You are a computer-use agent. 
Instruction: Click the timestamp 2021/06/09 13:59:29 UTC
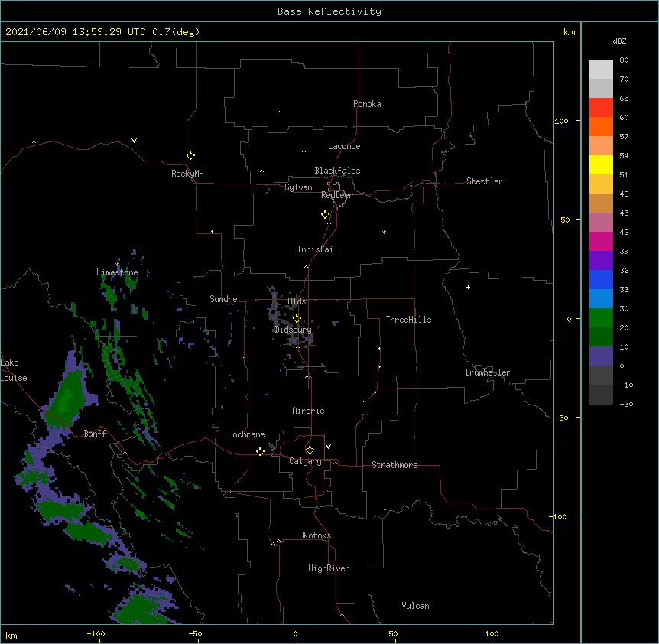tap(76, 32)
